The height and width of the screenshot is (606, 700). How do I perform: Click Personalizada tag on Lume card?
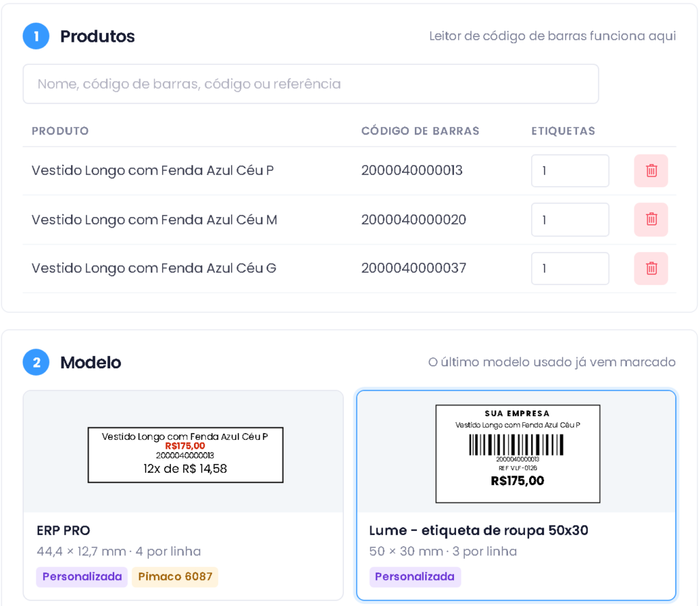coord(415,577)
